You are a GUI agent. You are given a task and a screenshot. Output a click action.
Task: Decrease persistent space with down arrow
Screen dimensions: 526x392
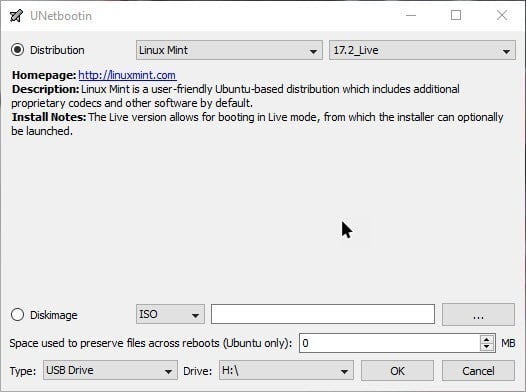pos(487,347)
